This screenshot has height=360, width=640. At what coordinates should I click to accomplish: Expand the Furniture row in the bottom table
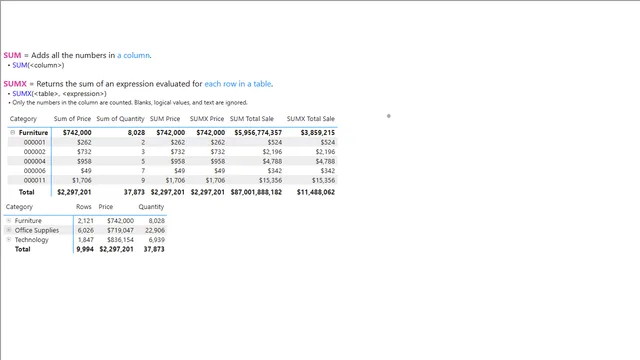point(9,220)
